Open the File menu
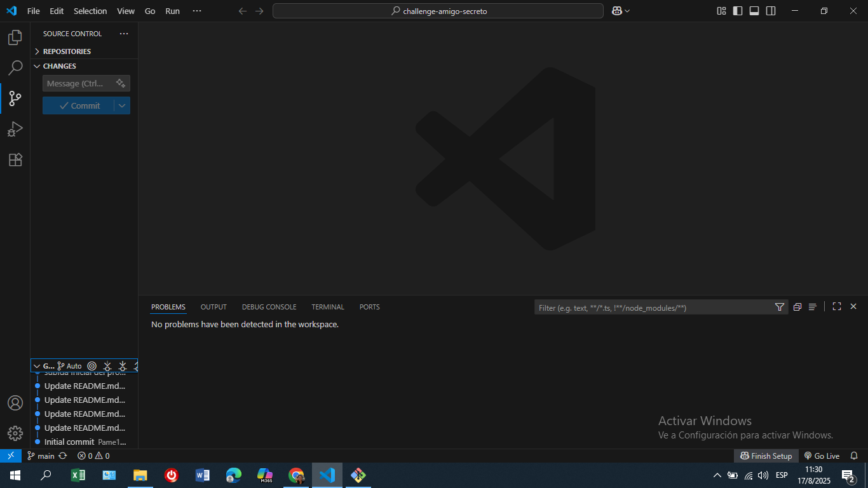Screen dimensions: 868x488 point(33,11)
